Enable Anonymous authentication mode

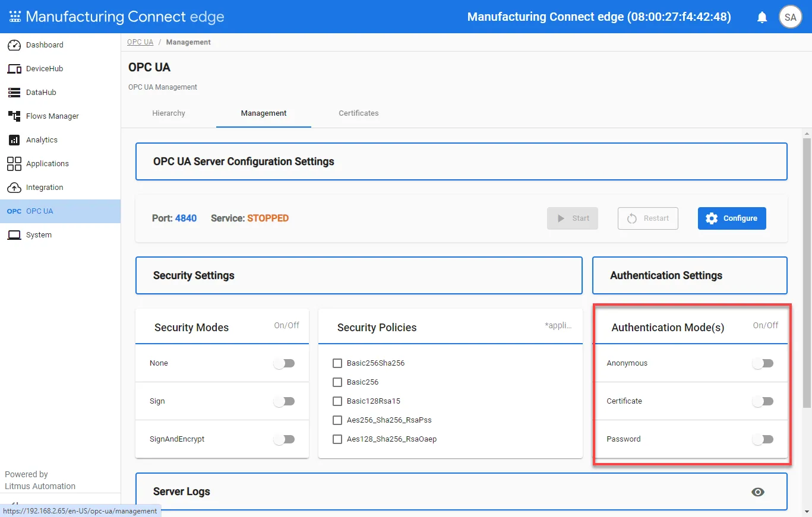click(x=763, y=363)
